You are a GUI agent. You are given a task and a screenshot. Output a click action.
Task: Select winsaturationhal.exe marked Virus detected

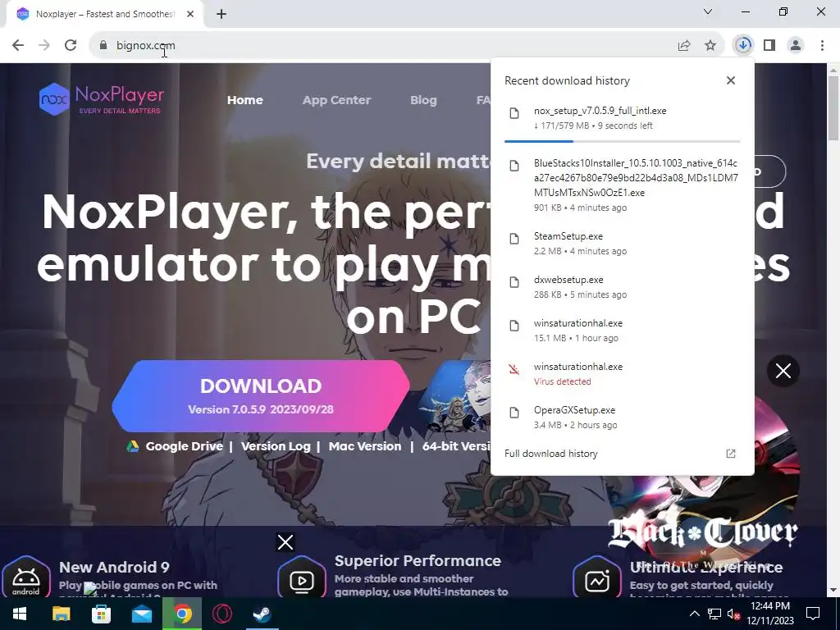(x=623, y=373)
